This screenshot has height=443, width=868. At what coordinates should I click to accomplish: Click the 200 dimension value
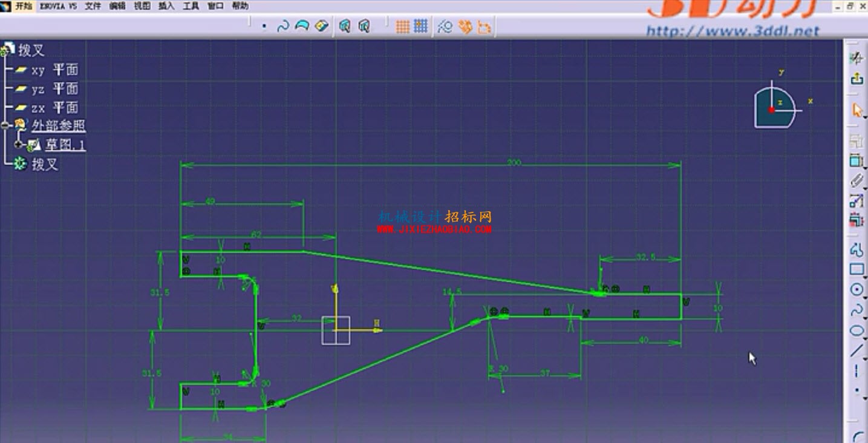click(x=514, y=163)
